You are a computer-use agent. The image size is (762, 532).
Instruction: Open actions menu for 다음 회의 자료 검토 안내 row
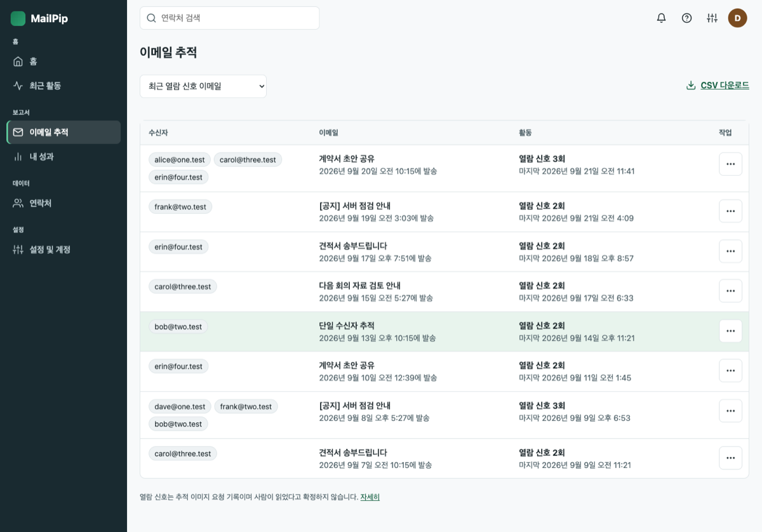tap(730, 291)
